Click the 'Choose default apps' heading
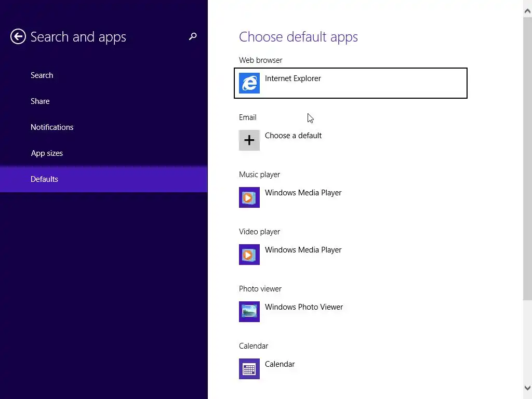532x399 pixels. 298,37
